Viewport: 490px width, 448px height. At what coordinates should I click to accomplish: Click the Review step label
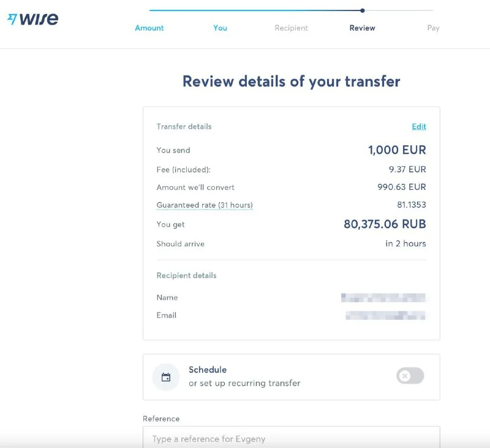[x=362, y=28]
